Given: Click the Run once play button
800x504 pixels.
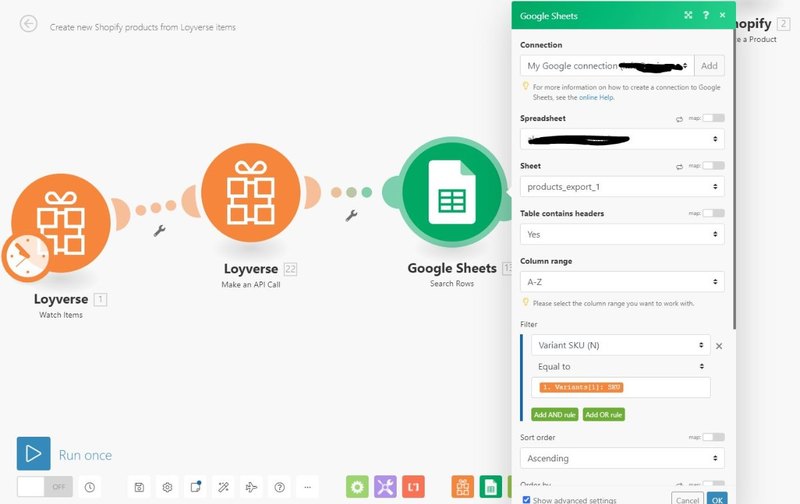Looking at the screenshot, I should (x=33, y=454).
